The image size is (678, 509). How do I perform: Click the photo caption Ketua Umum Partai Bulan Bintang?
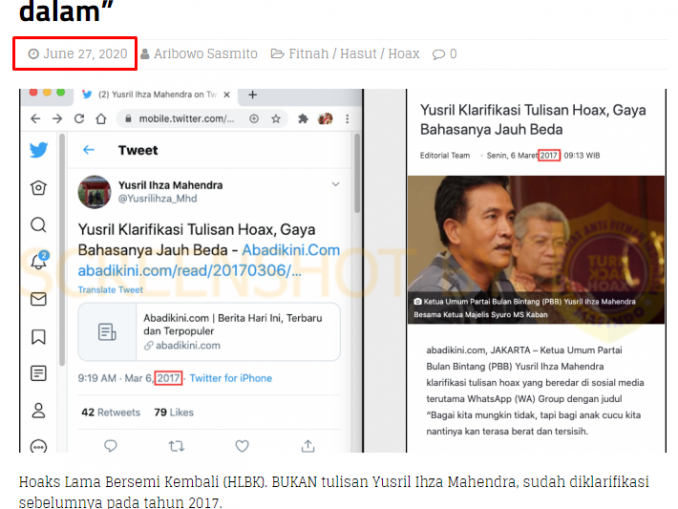pyautogui.click(x=525, y=308)
